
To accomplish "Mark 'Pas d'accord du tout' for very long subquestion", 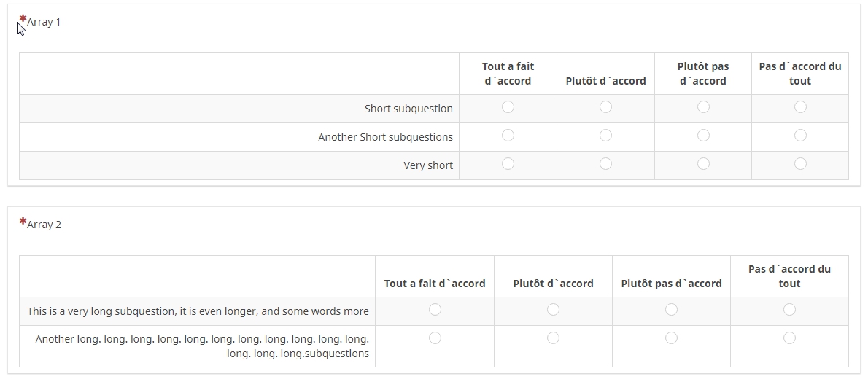I will pos(789,310).
